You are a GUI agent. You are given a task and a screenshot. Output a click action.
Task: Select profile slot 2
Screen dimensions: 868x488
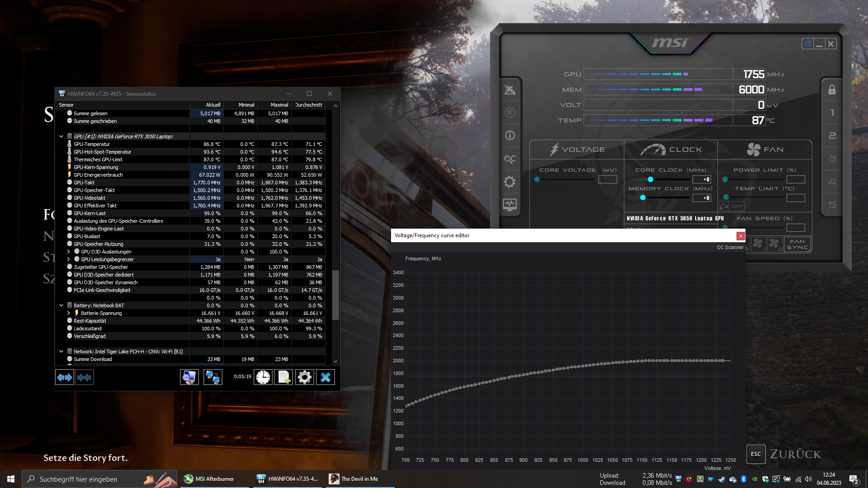pyautogui.click(x=832, y=136)
